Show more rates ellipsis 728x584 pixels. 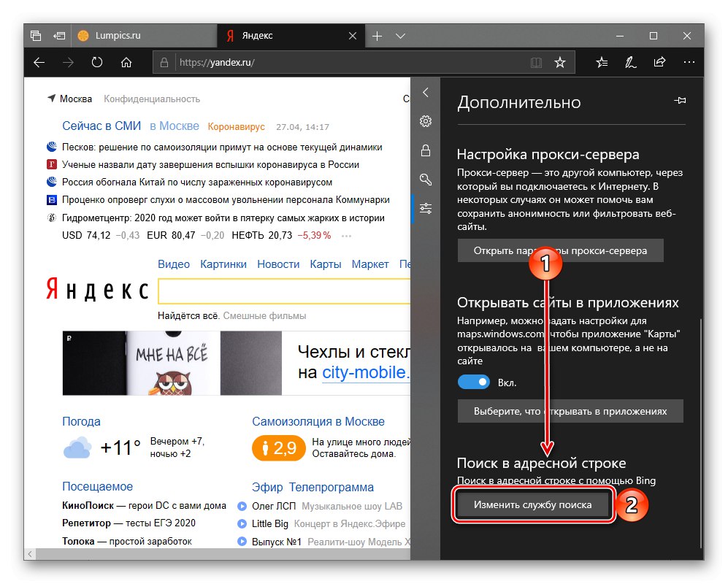(x=346, y=236)
